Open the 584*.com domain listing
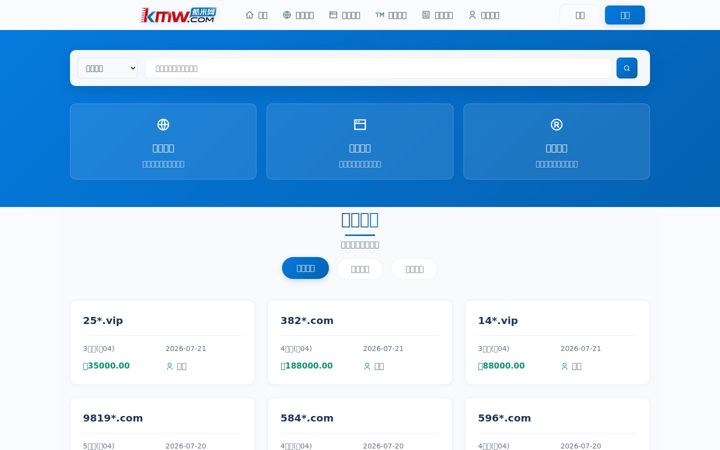Screen dimensions: 720x450 307,418
